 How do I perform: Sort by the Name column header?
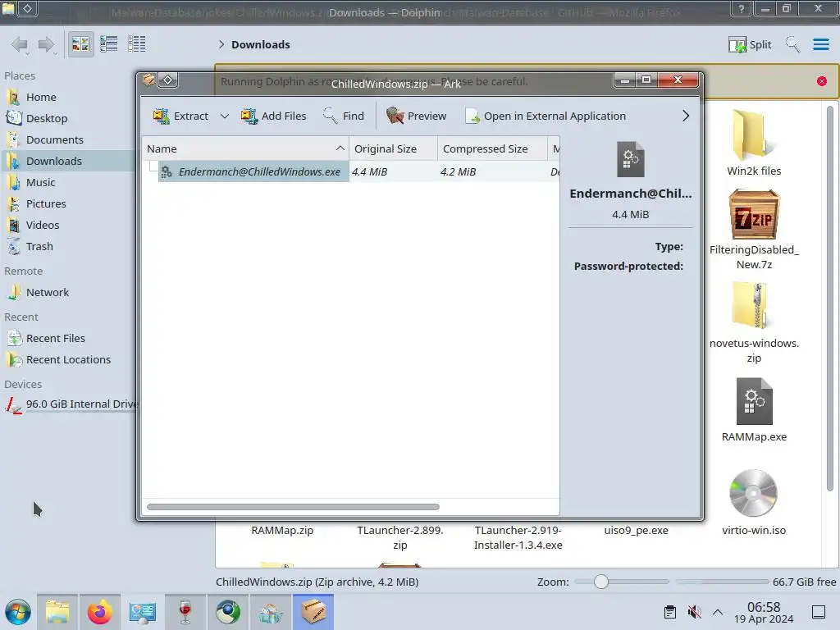click(x=245, y=148)
